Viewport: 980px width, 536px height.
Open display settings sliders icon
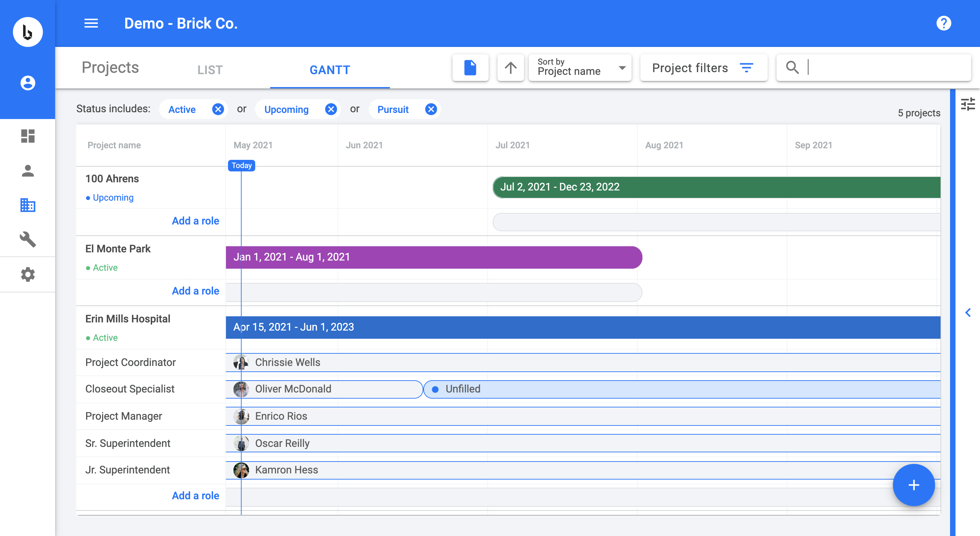click(x=967, y=104)
